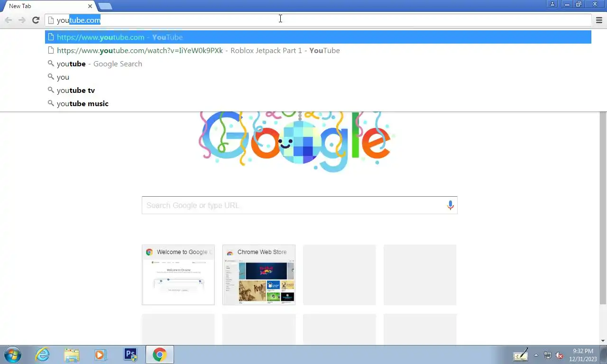Select the 'you' search suggestion
The image size is (607, 364).
(318, 77)
